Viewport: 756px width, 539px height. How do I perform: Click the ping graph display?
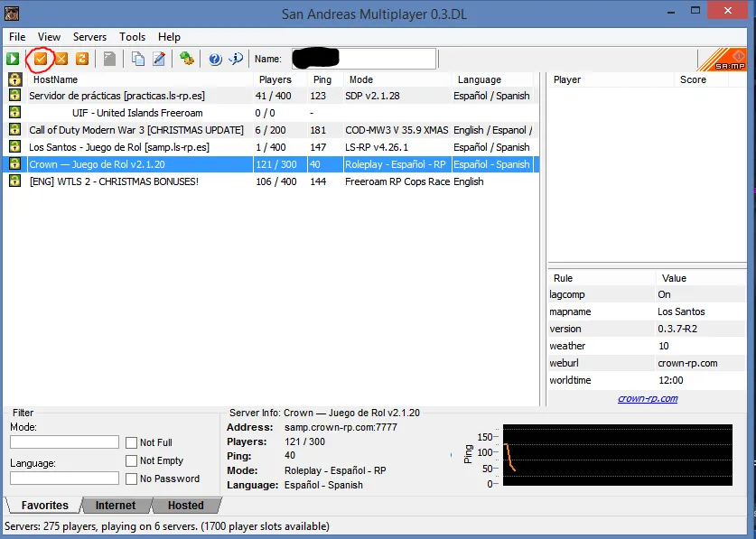click(x=618, y=455)
